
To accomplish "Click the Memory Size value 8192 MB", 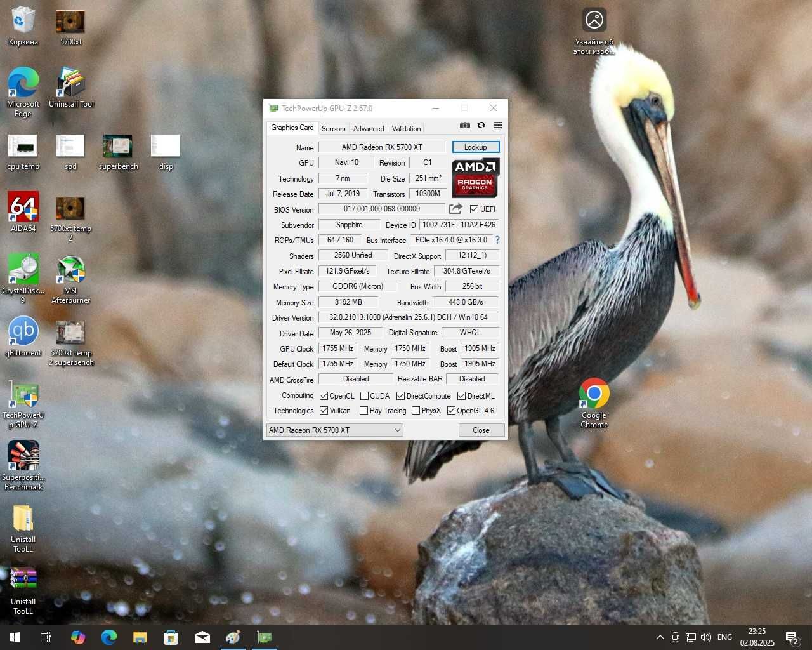I will 348,302.
